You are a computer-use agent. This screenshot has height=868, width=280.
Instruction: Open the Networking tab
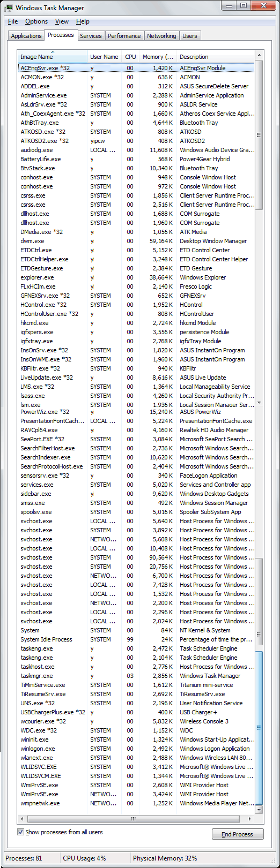161,36
